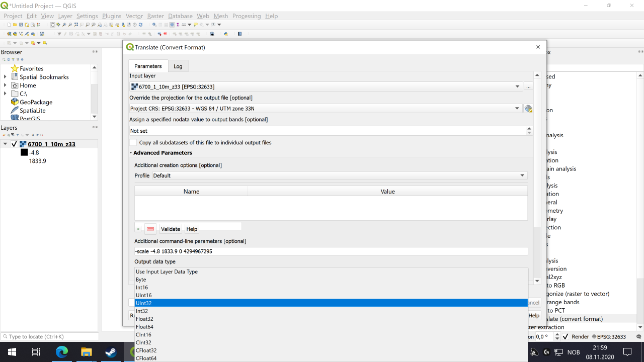
Task: Click the red remove creation option icon
Action: (x=150, y=229)
